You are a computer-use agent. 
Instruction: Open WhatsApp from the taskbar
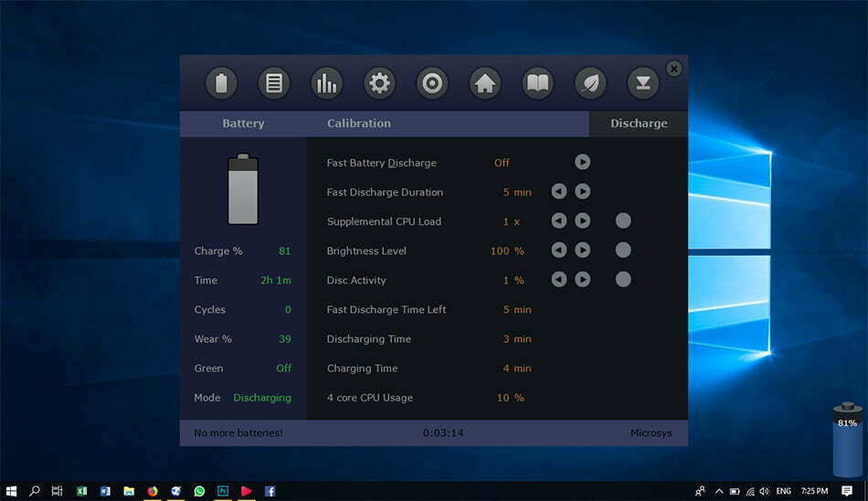199,491
